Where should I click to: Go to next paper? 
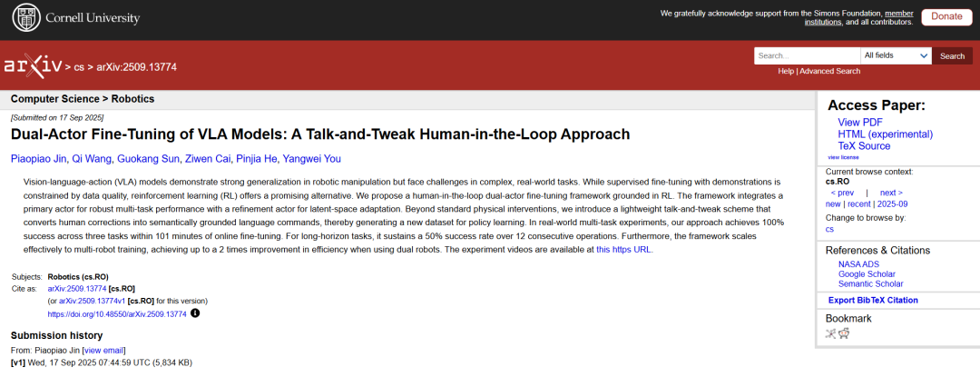(890, 193)
